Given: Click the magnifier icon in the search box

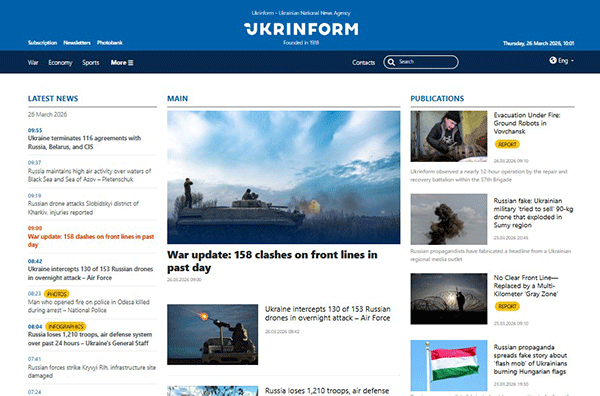Looking at the screenshot, I should point(391,62).
